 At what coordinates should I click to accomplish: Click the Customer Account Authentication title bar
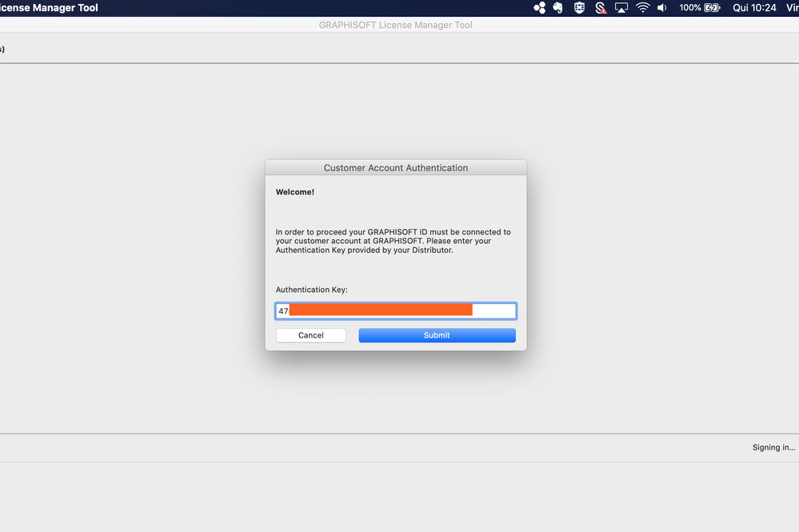click(x=396, y=168)
